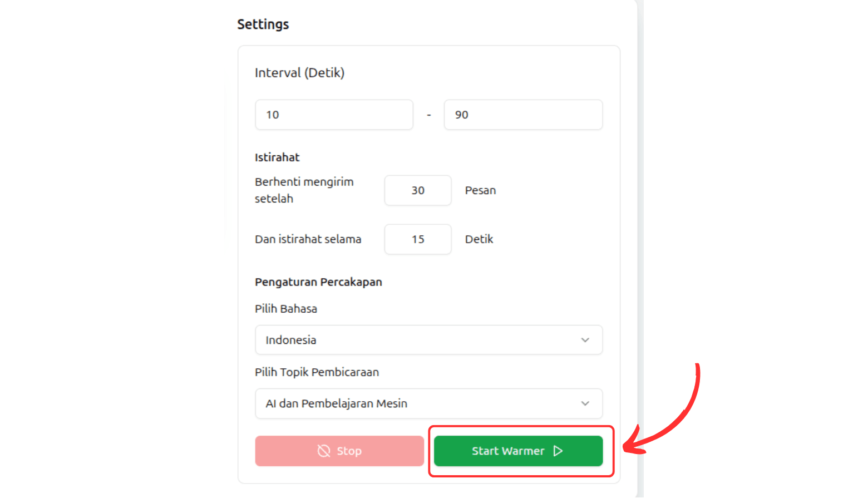Select the message count field showing 30
Image resolution: width=868 pixels, height=503 pixels.
418,190
